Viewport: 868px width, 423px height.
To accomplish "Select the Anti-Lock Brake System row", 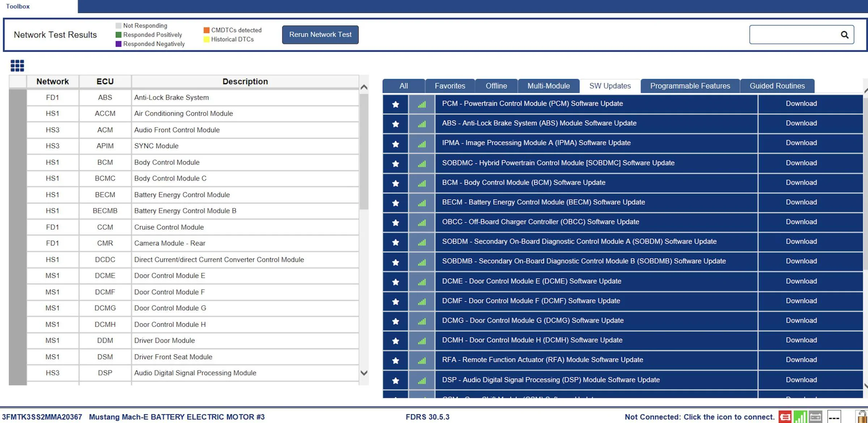I will point(193,98).
